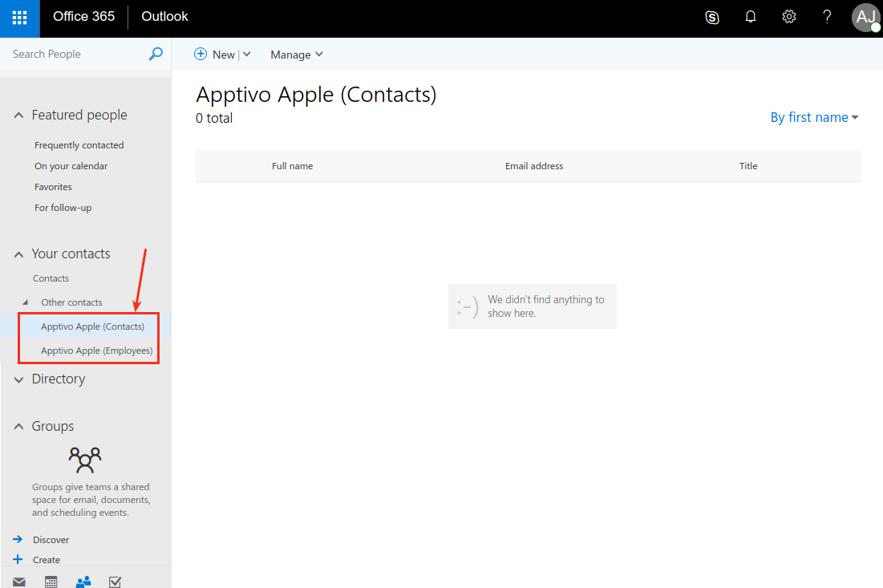Click the Title column header

click(x=747, y=166)
